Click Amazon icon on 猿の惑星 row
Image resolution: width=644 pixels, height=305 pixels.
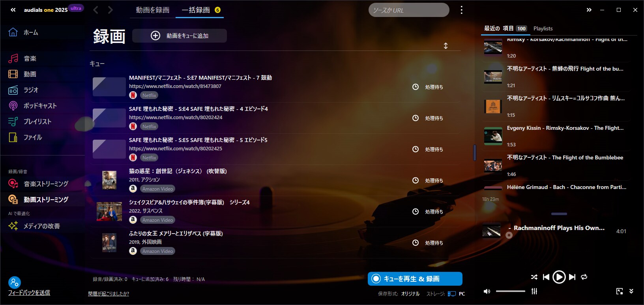(x=133, y=189)
